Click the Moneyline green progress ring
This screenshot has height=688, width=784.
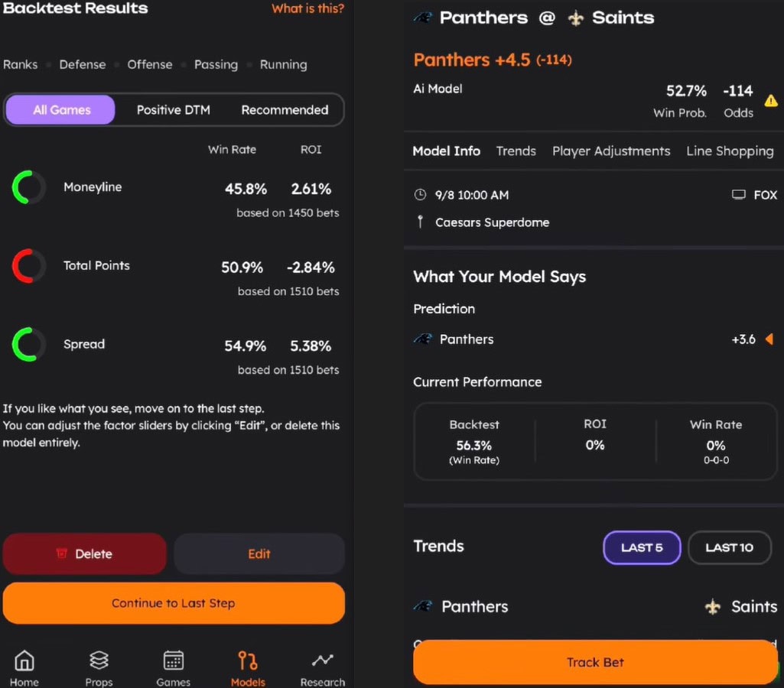tap(28, 187)
